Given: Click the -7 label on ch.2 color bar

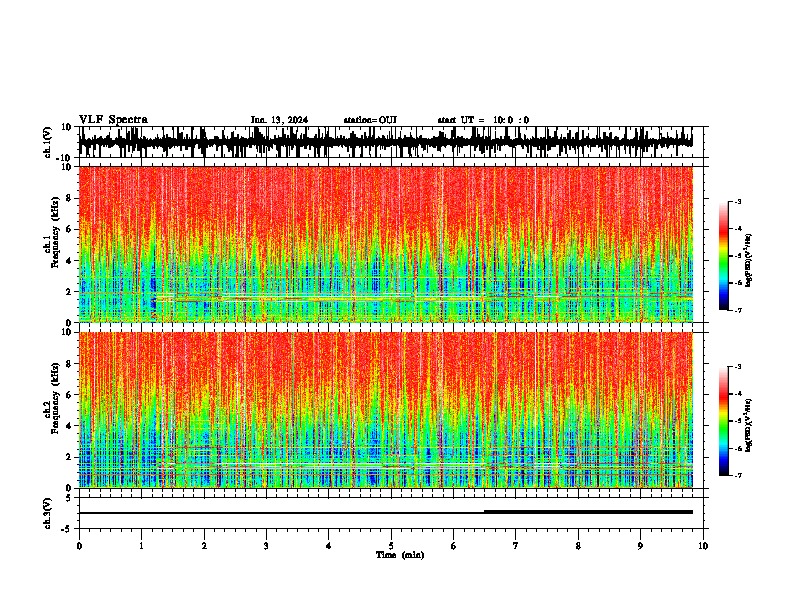Looking at the screenshot, I should [x=737, y=475].
